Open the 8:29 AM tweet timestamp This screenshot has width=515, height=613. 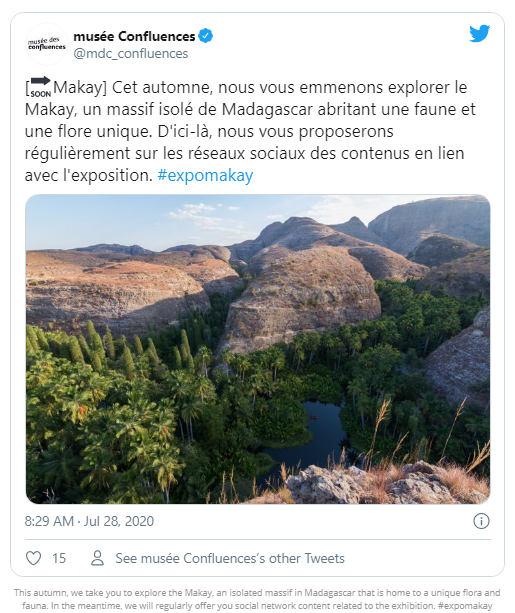tap(49, 521)
